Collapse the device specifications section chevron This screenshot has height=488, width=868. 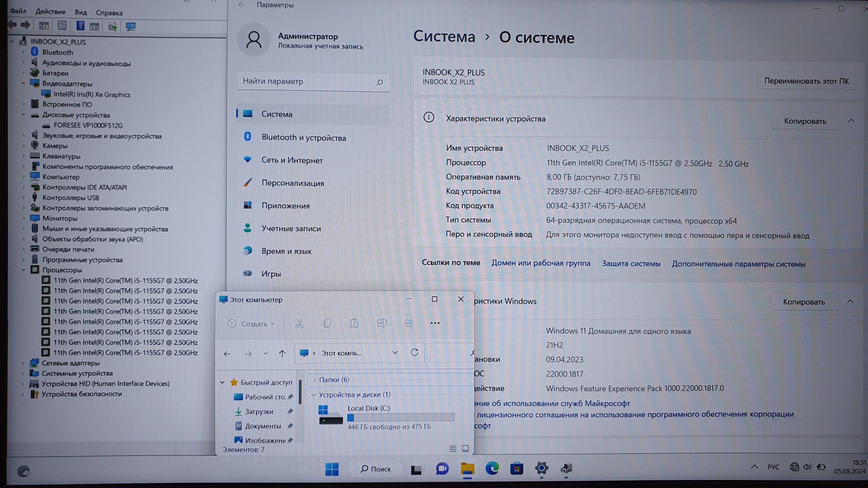tap(851, 121)
